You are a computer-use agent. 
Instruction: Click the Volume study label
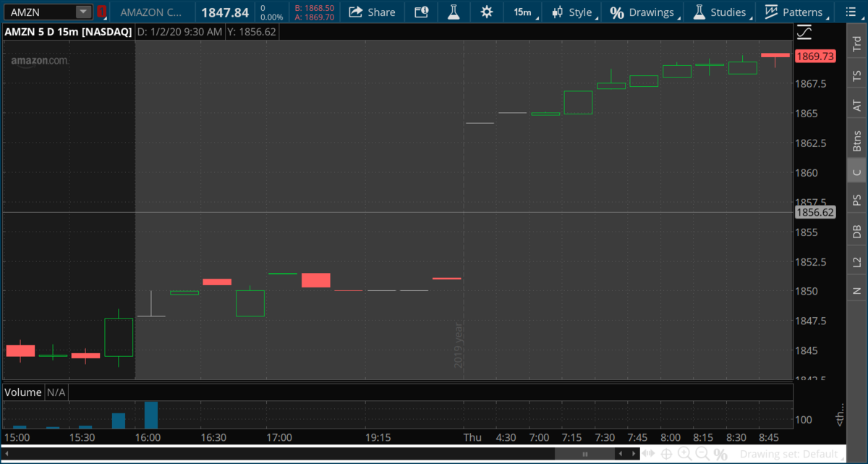click(23, 392)
